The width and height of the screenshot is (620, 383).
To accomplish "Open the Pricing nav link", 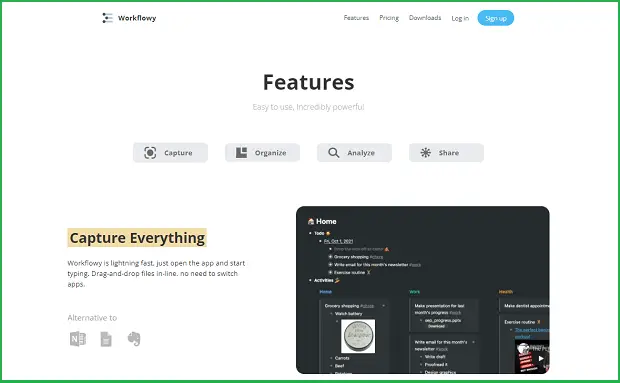I will click(389, 18).
